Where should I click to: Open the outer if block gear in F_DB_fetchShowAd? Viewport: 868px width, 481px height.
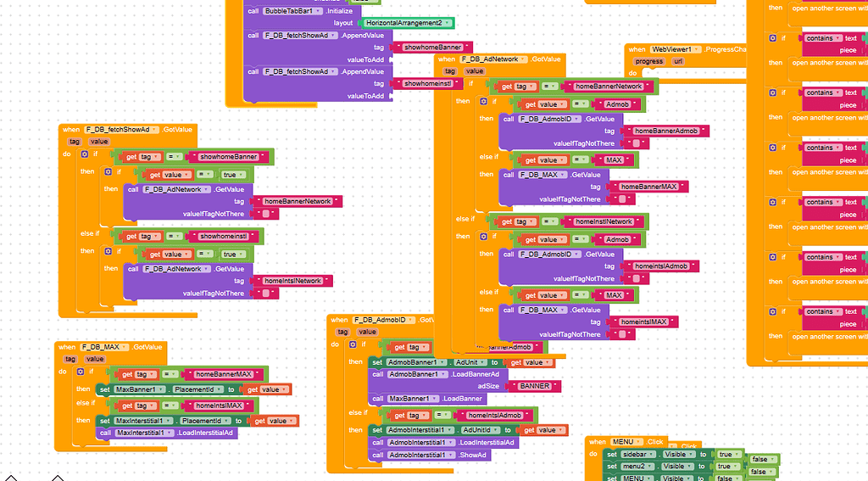tap(85, 154)
